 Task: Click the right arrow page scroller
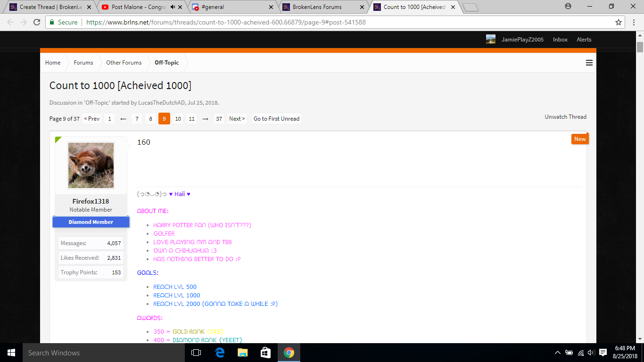pos(205,119)
